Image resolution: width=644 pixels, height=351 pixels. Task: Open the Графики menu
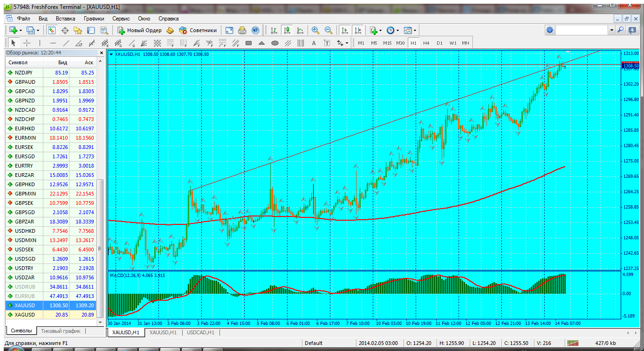pos(94,19)
